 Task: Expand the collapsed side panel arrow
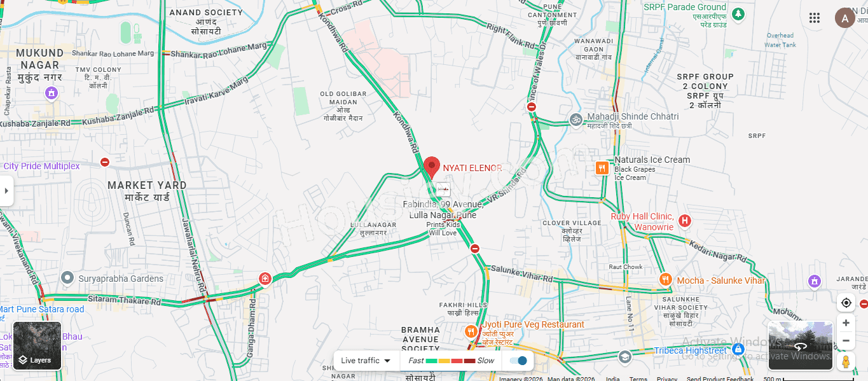pyautogui.click(x=6, y=191)
